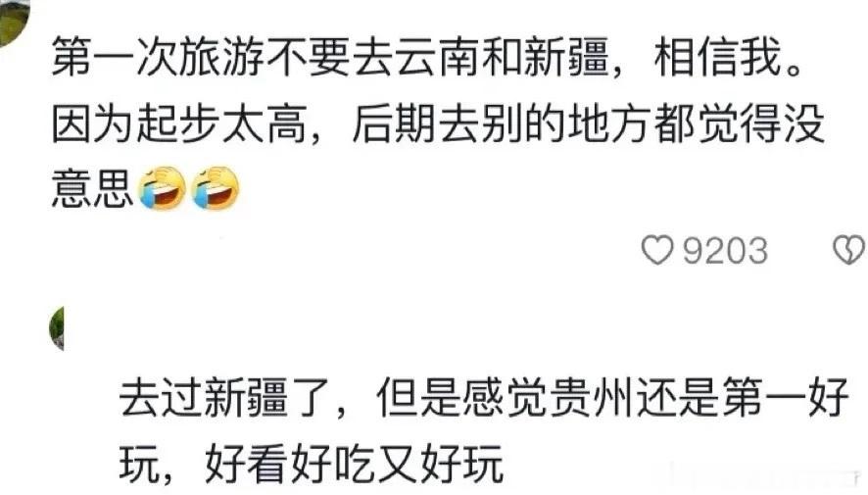Click the line beginning 因为起步太高
The width and height of the screenshot is (868, 495).
click(x=439, y=124)
